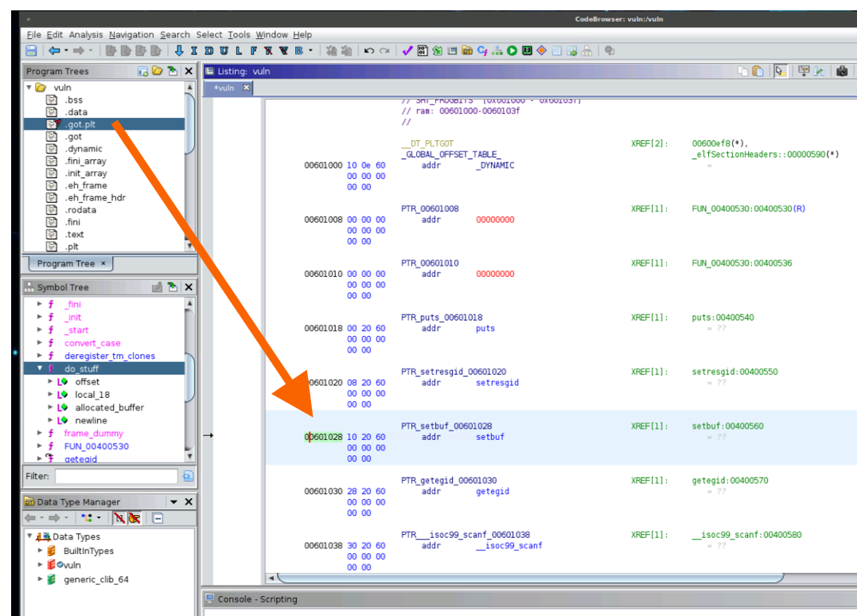Viewport: 857px width, 616px height.
Task: Open the Decompiler Cf icon
Action: [482, 51]
